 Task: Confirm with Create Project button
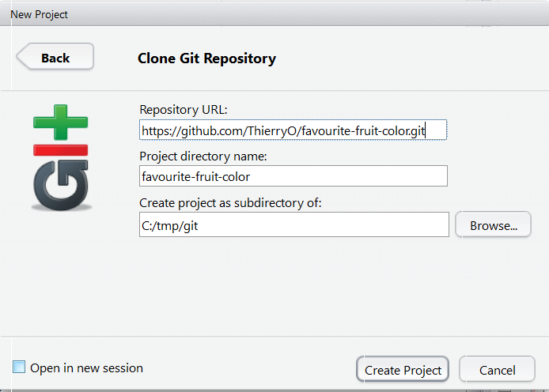tap(403, 369)
